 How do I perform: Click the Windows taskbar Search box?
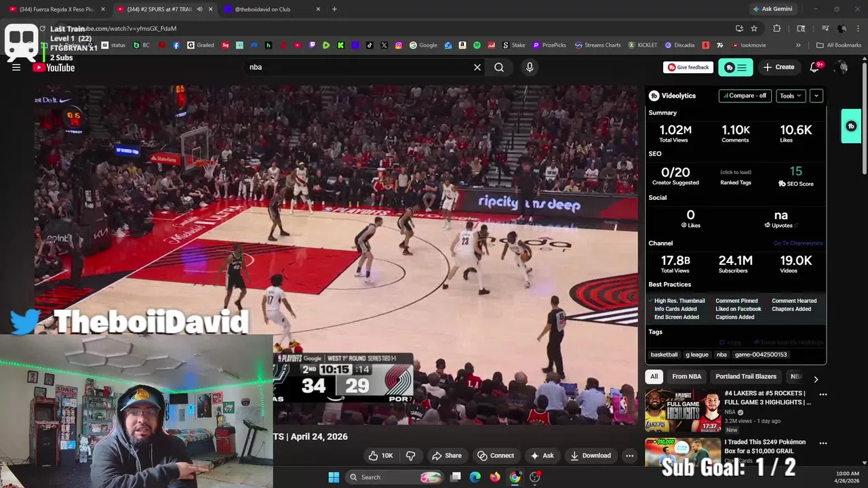[395, 477]
